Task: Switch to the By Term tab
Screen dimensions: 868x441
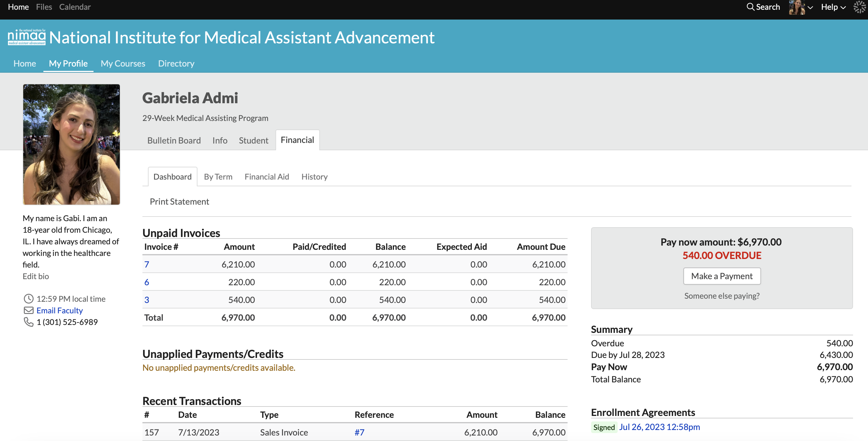Action: point(218,177)
